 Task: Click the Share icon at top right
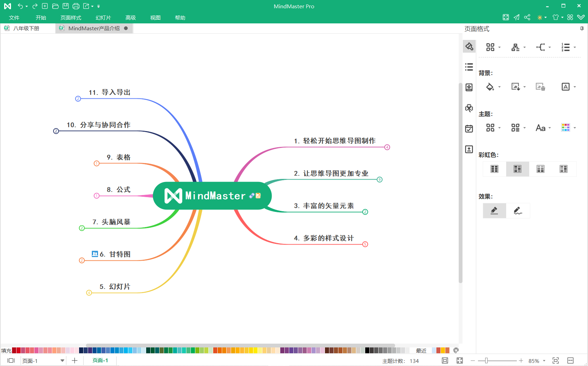pyautogui.click(x=527, y=17)
